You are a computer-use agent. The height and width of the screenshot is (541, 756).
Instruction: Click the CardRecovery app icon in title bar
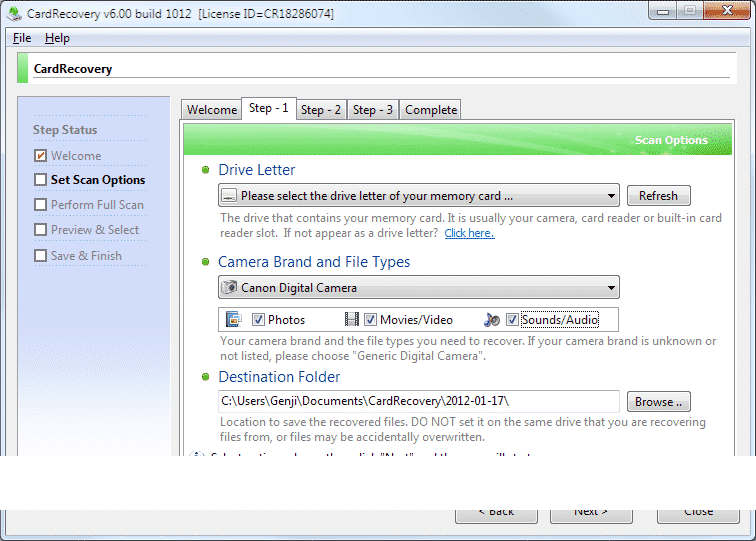click(14, 14)
